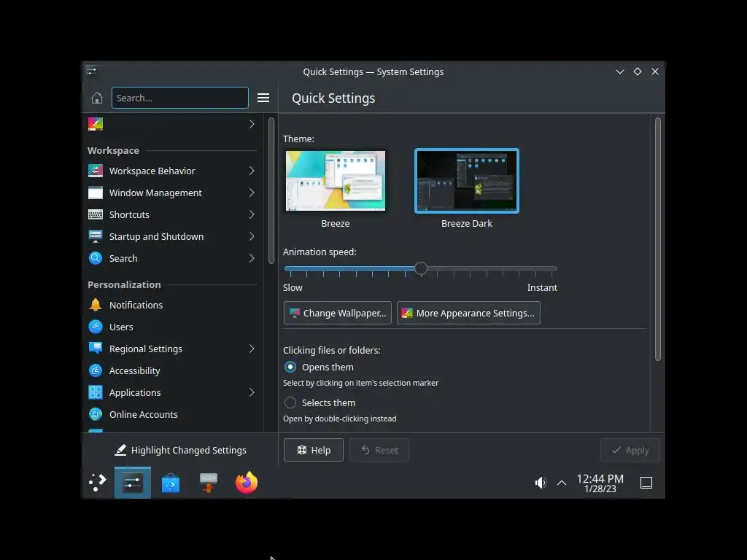This screenshot has height=560, width=747.
Task: Select the Opens them radio button
Action: coord(290,367)
